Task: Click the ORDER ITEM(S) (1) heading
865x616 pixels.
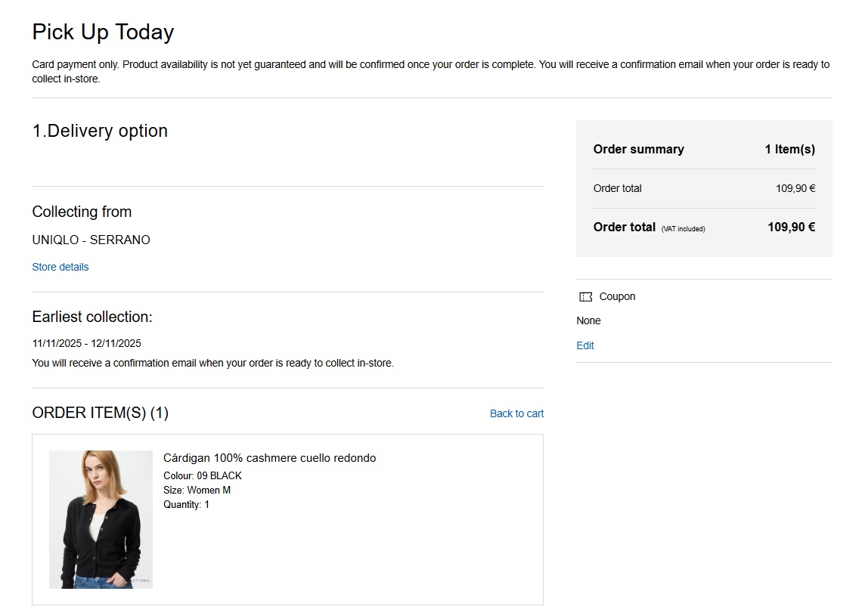Action: tap(100, 413)
